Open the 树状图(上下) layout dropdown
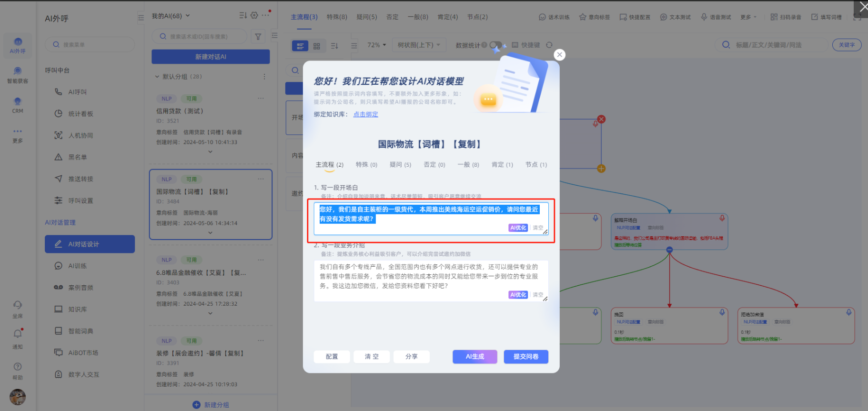This screenshot has height=411, width=868. pyautogui.click(x=419, y=45)
